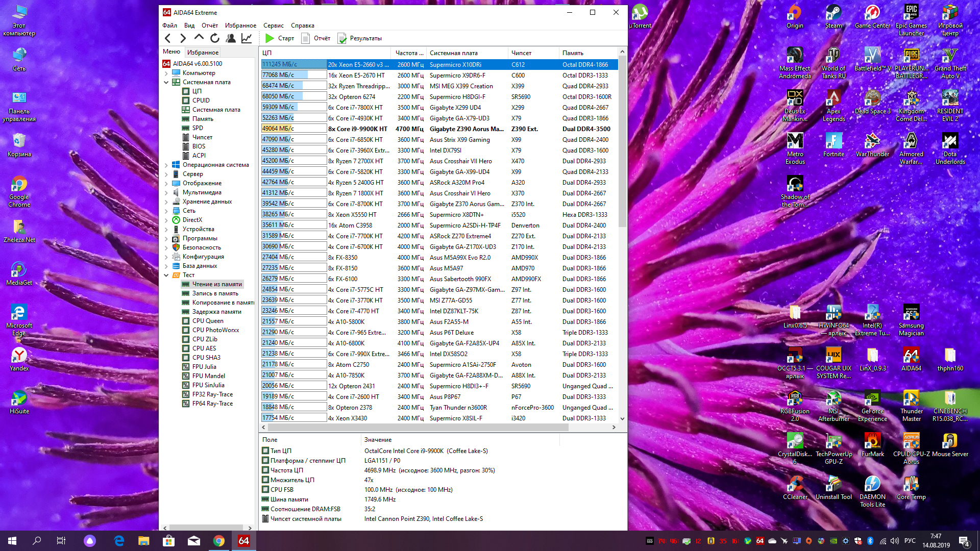Screen dimensions: 980x551
Task: Open the Сервис menu
Action: [273, 26]
